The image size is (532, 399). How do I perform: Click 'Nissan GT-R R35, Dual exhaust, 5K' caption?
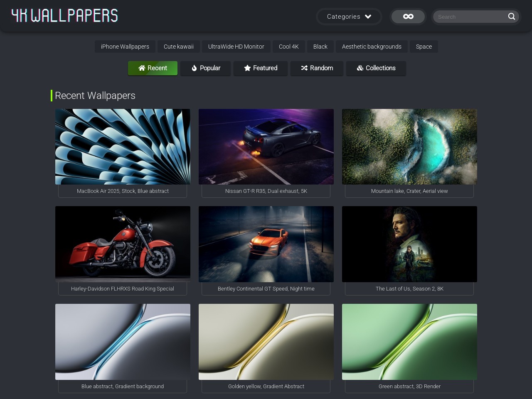tap(266, 191)
